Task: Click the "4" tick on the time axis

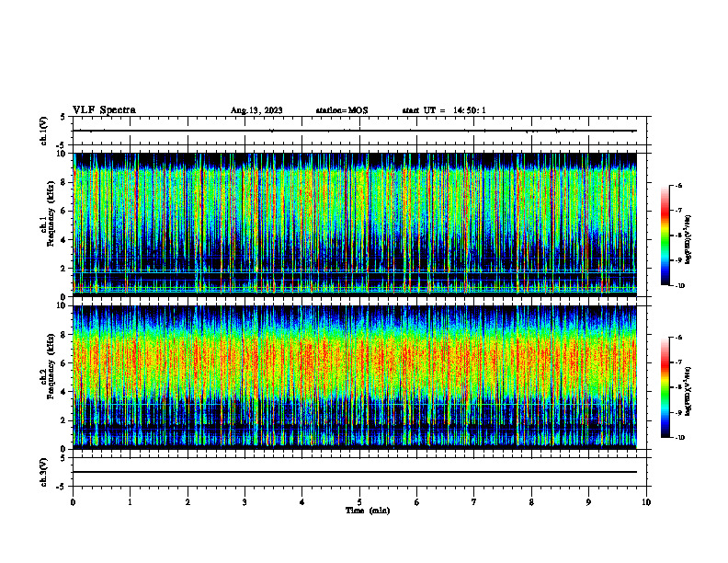Action: point(302,502)
